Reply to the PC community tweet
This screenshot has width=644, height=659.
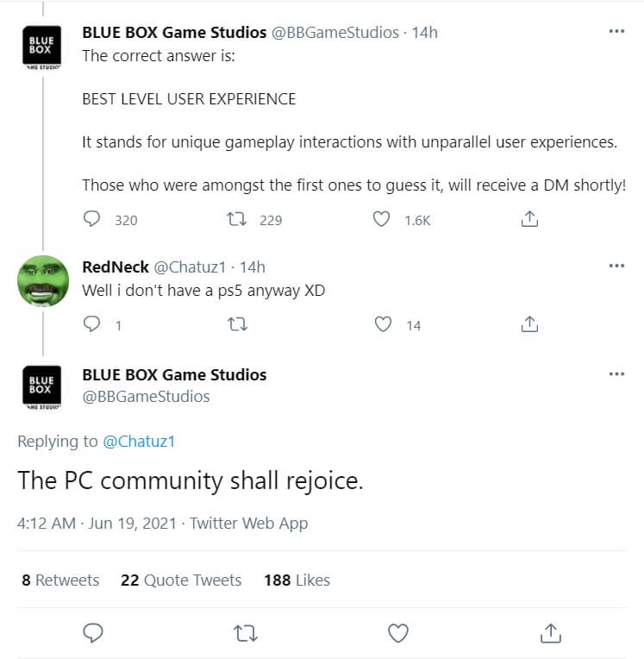click(x=93, y=633)
